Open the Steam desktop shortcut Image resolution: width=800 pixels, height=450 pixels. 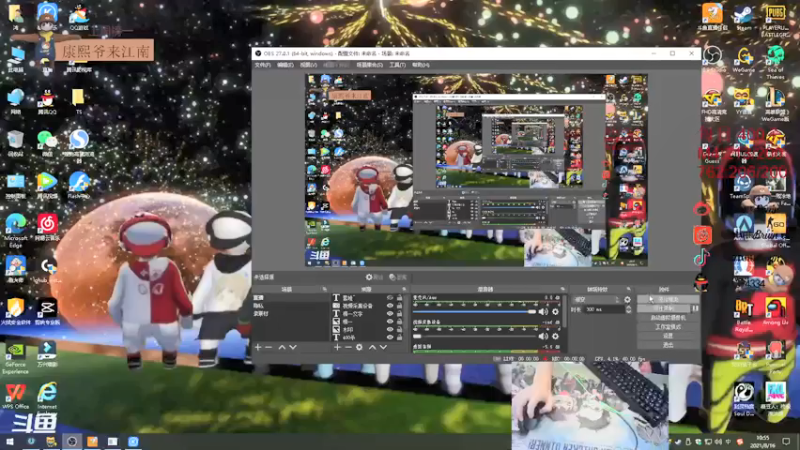coord(744,18)
